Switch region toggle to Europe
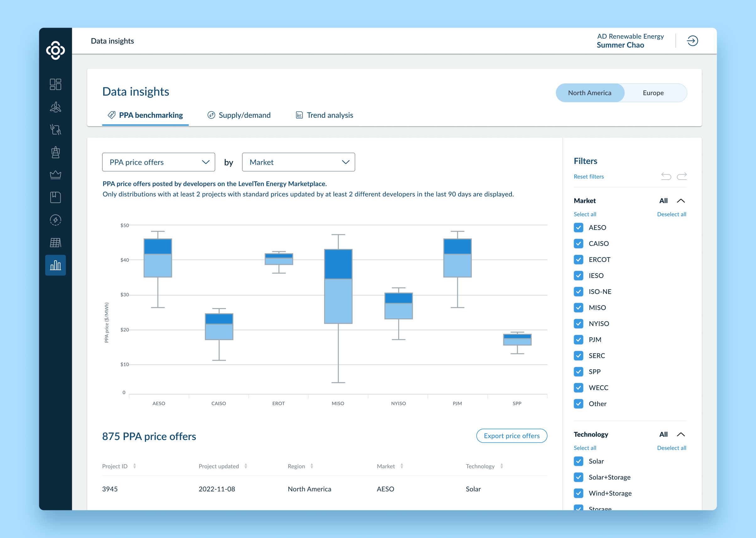Screen dimensions: 756x538 point(653,93)
